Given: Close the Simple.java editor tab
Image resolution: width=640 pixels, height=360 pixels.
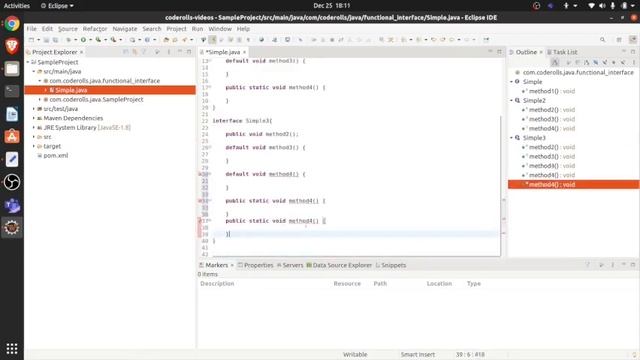Looking at the screenshot, I should [244, 52].
